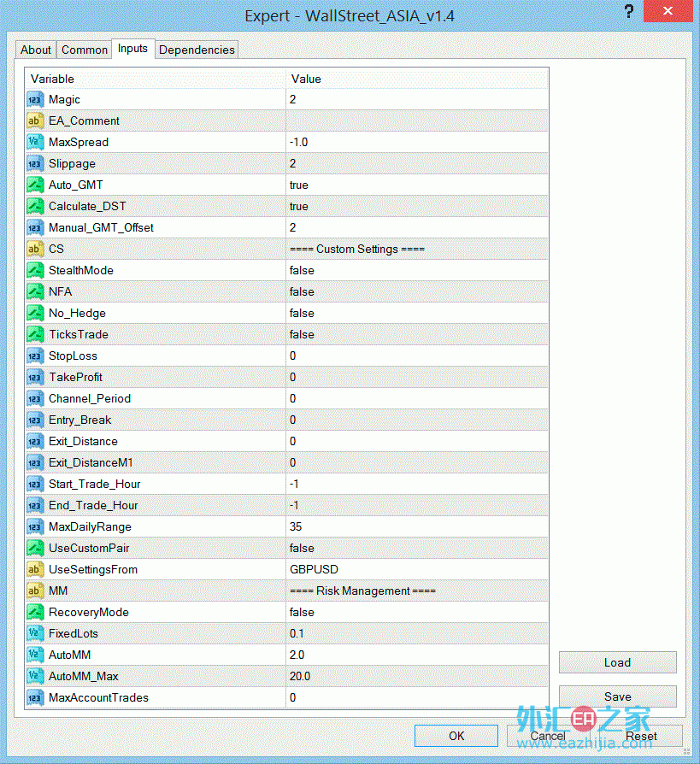The height and width of the screenshot is (764, 700).
Task: Click the string icon beside CS
Action: tap(35, 249)
